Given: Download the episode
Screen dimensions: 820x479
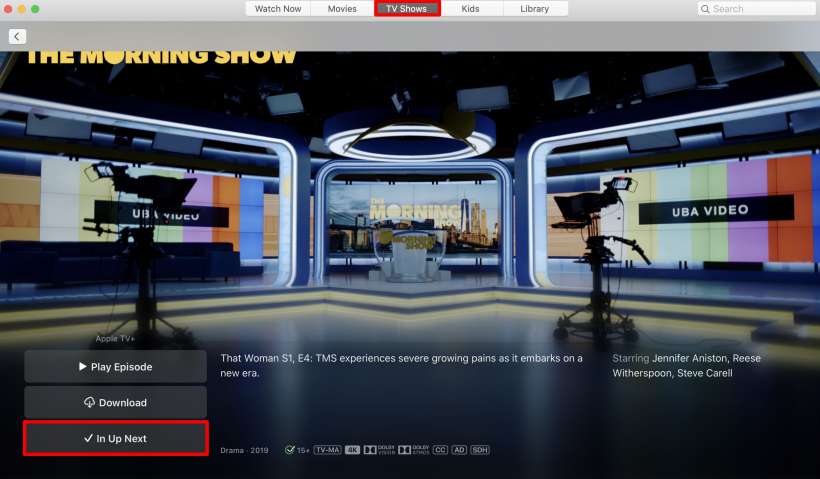Looking at the screenshot, I should pos(116,402).
